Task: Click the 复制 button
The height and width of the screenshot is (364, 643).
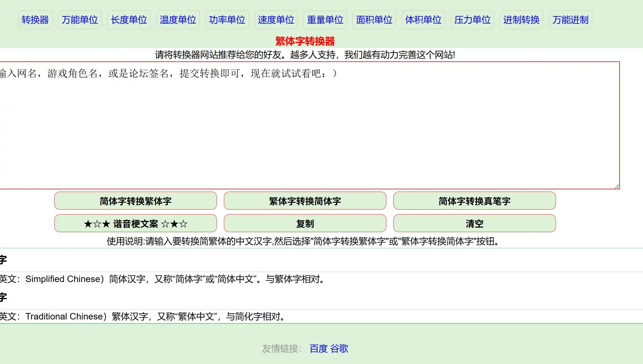Action: click(x=305, y=223)
